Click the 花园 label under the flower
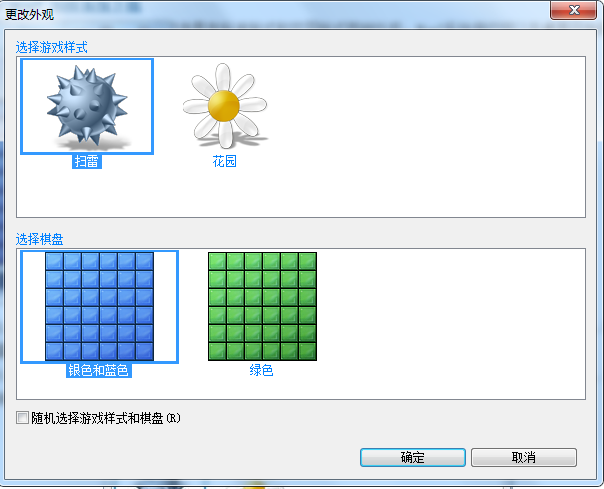The image size is (604, 489). click(225, 161)
